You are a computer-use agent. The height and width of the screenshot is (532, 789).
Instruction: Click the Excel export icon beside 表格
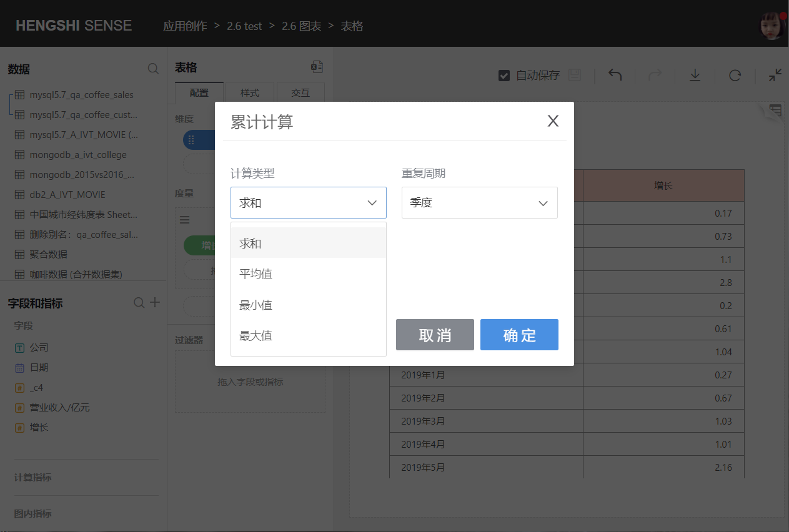(317, 67)
